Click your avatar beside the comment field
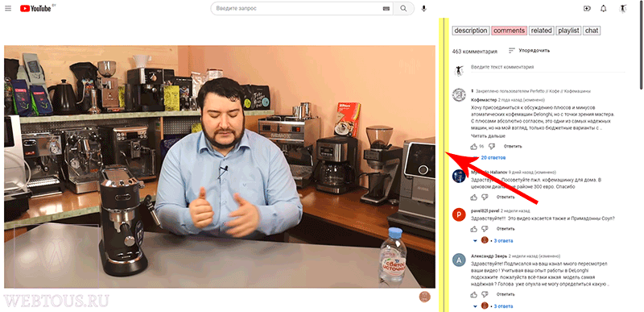This screenshot has height=312, width=644. pos(458,70)
